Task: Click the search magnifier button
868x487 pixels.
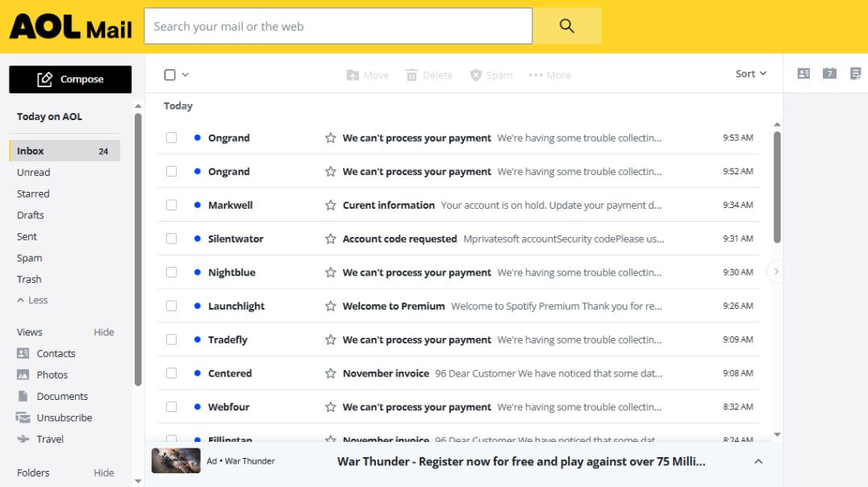Action: pyautogui.click(x=566, y=26)
